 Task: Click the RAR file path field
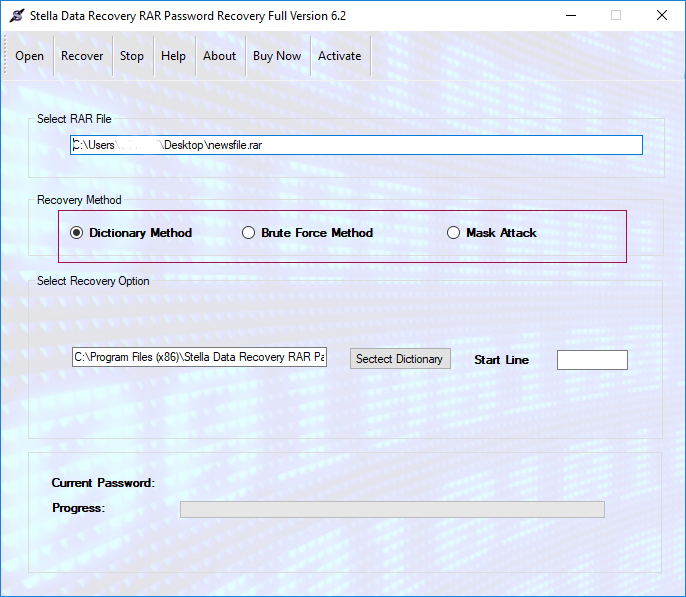[356, 145]
